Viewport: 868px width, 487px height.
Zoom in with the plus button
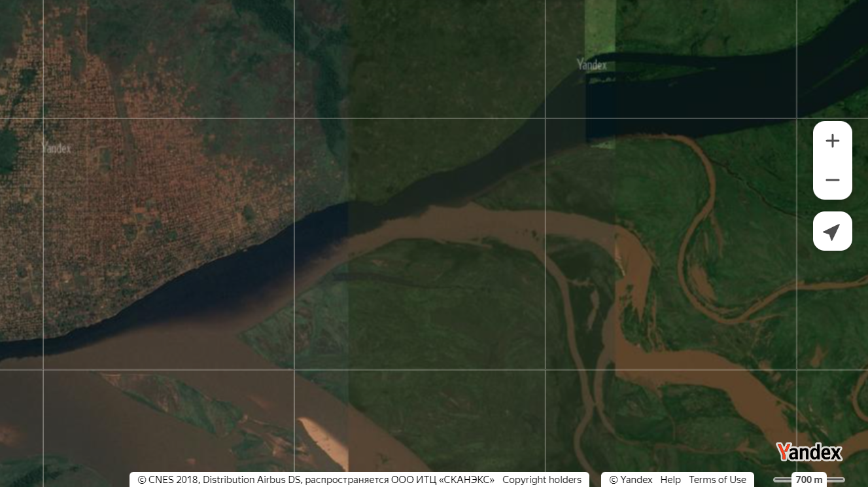pyautogui.click(x=832, y=141)
